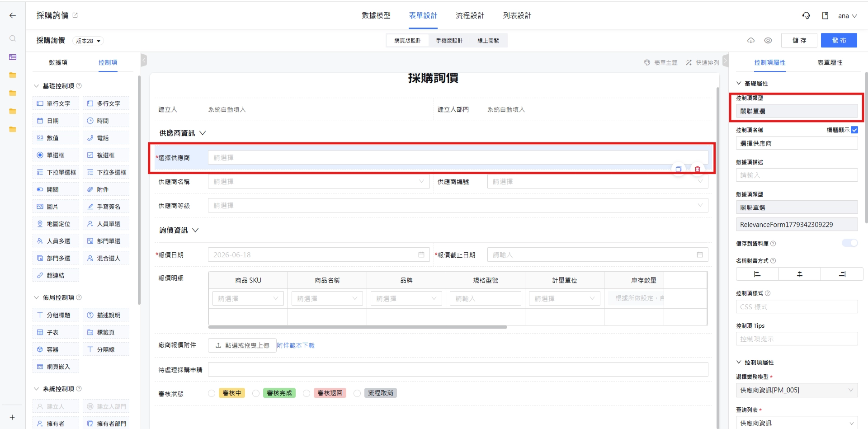Screen dimensions: 868x429
Task: Open 數據項 tab in left panel
Action: [58, 62]
